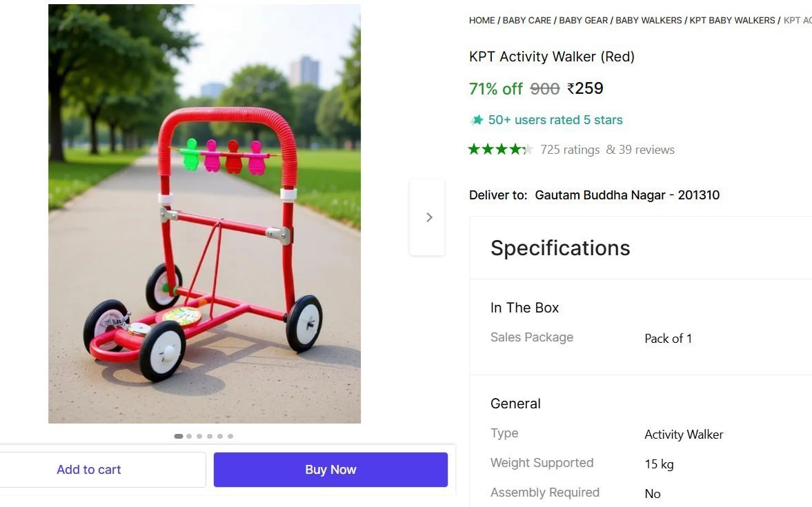Collapse the General specifications group
Viewport: 812px width, 507px height.
(x=515, y=404)
